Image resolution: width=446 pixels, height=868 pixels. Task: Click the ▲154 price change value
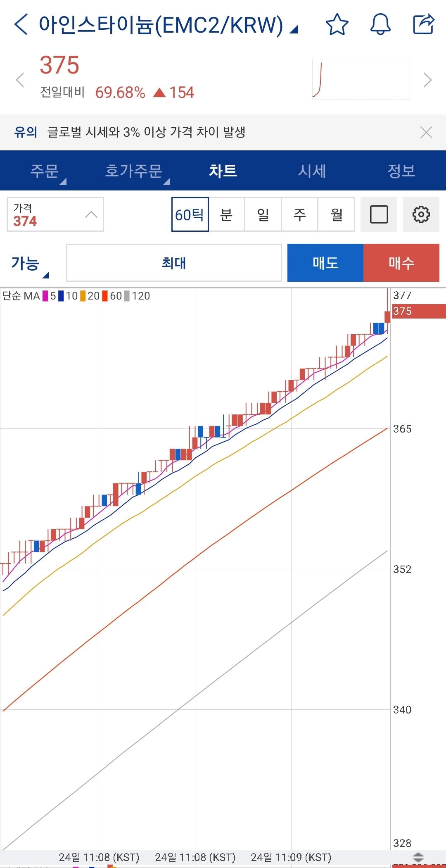point(173,93)
